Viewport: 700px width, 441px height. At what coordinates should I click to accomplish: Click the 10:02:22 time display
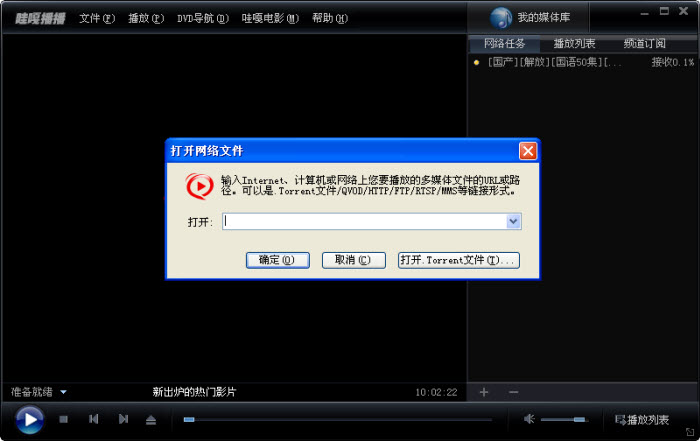click(436, 392)
